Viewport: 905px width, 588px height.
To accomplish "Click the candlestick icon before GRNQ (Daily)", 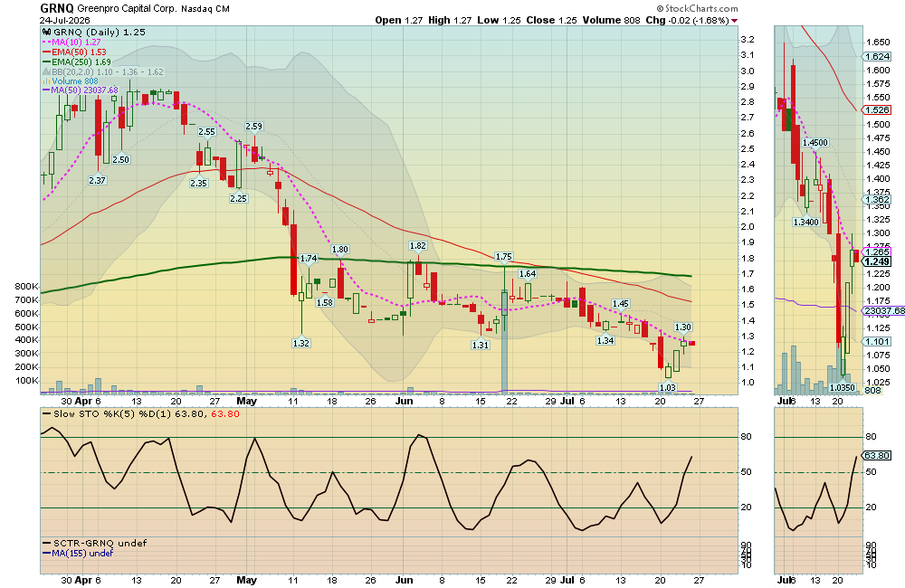I will [x=47, y=33].
